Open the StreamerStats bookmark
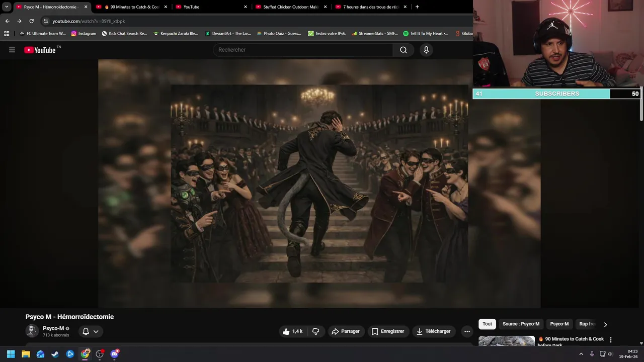Image resolution: width=644 pixels, height=362 pixels. [375, 34]
